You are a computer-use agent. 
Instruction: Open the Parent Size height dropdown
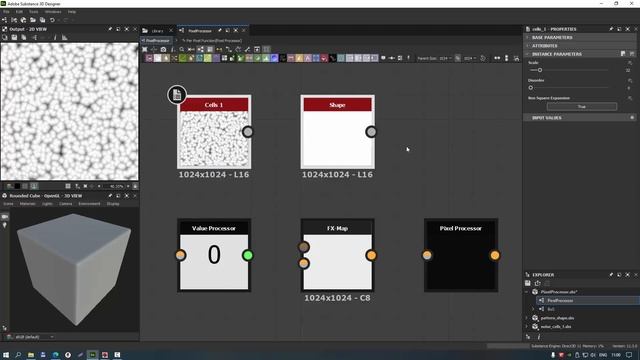click(x=470, y=58)
